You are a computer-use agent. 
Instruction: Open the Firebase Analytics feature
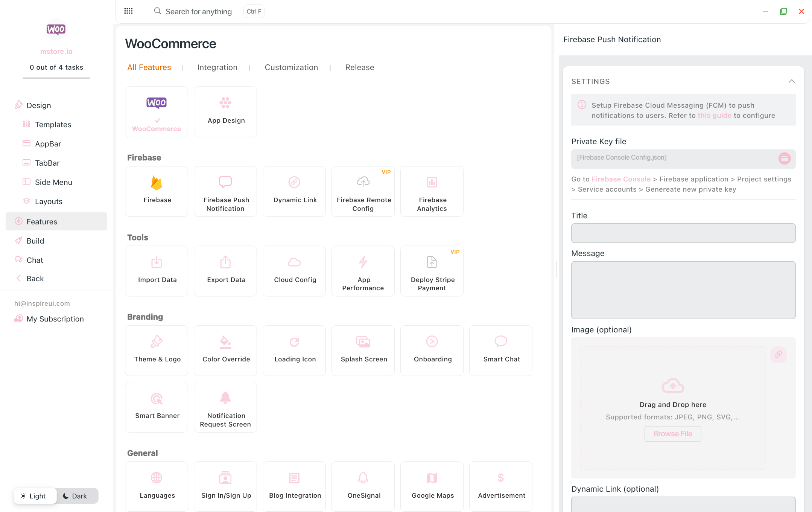[x=432, y=191]
